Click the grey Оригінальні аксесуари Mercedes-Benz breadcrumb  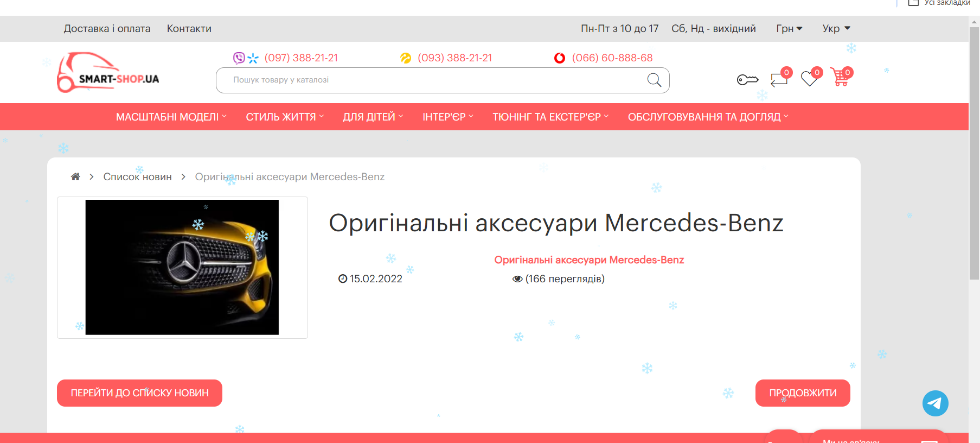[x=290, y=177]
